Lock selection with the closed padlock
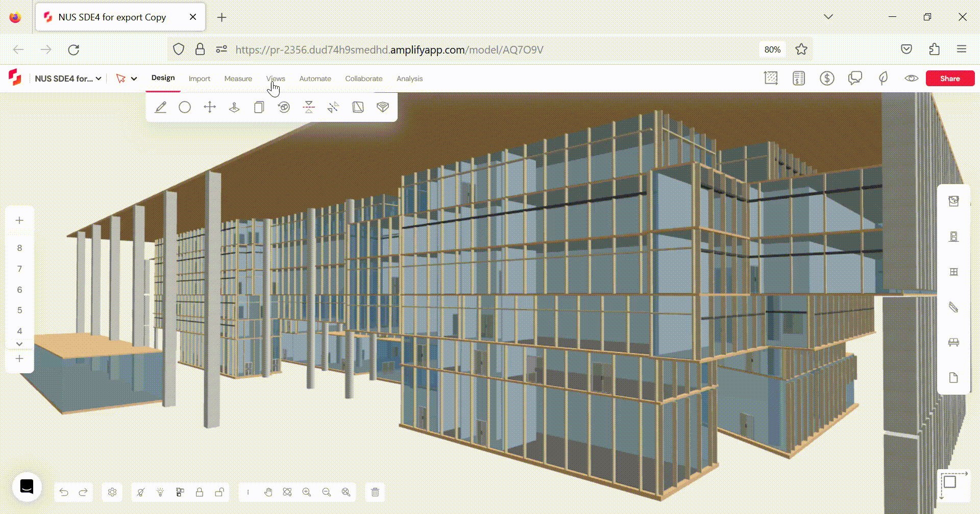 [200, 492]
